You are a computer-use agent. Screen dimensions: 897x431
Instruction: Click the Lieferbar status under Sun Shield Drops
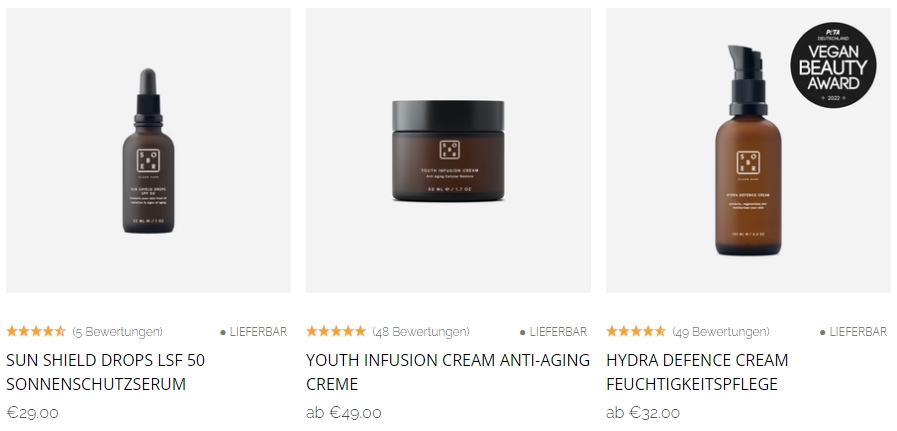(253, 332)
